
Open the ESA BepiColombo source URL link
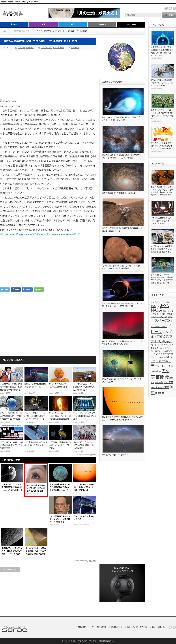40,234
